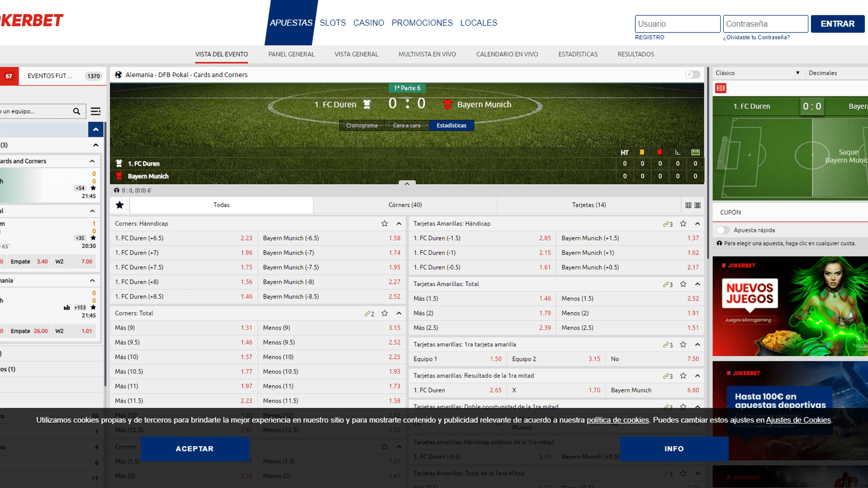This screenshot has height=488, width=868.
Task: Click the red scoreboard icon under Clásico
Action: click(x=721, y=89)
